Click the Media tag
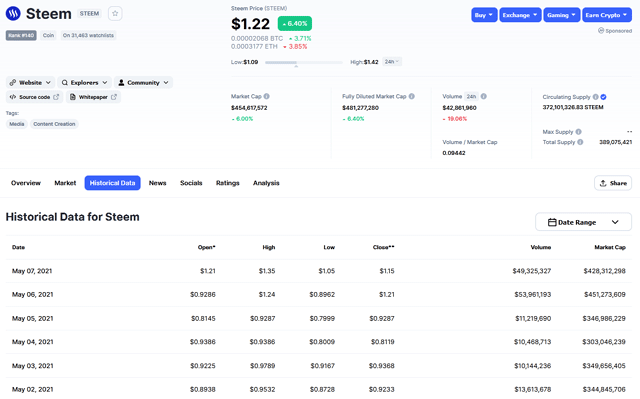The height and width of the screenshot is (399, 640). tap(17, 124)
